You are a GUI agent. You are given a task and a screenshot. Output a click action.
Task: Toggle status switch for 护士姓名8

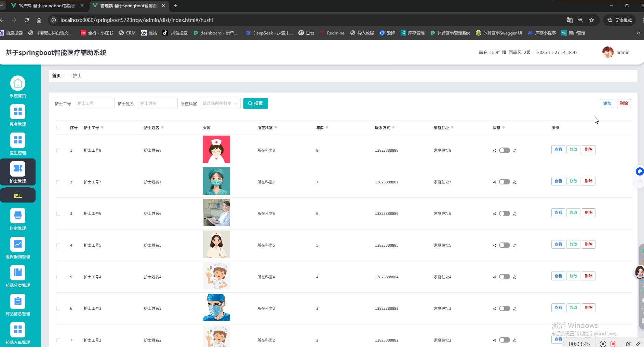pyautogui.click(x=504, y=150)
